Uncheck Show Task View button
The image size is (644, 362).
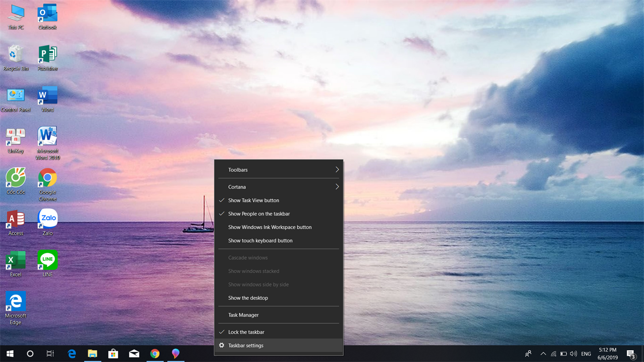(279, 200)
